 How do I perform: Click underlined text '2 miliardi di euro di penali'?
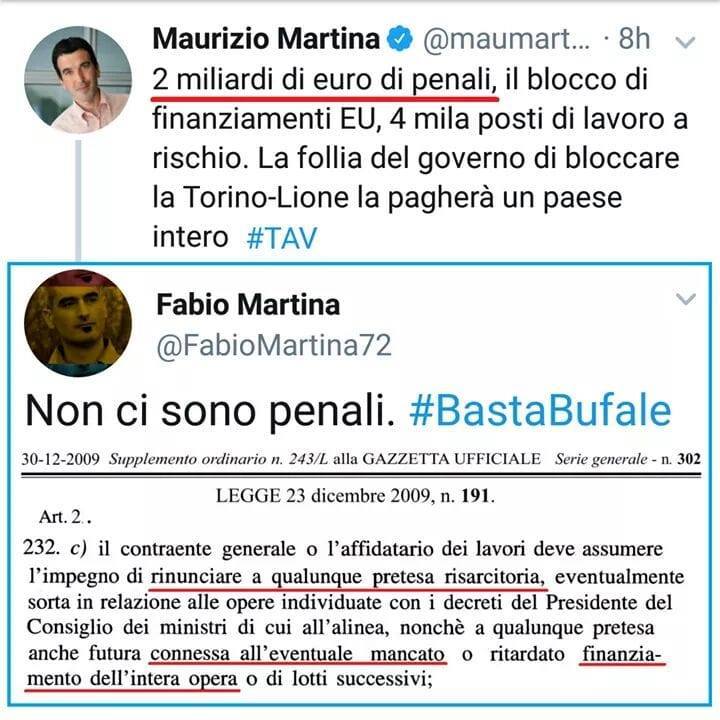(x=325, y=80)
